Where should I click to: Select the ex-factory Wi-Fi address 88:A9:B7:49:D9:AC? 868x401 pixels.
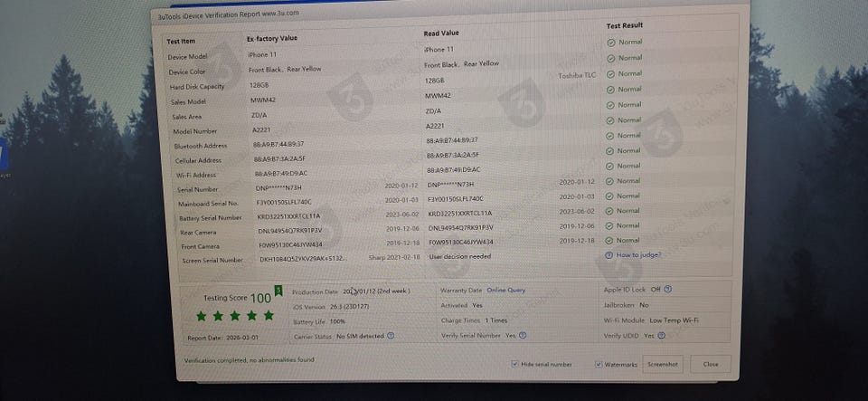point(280,174)
